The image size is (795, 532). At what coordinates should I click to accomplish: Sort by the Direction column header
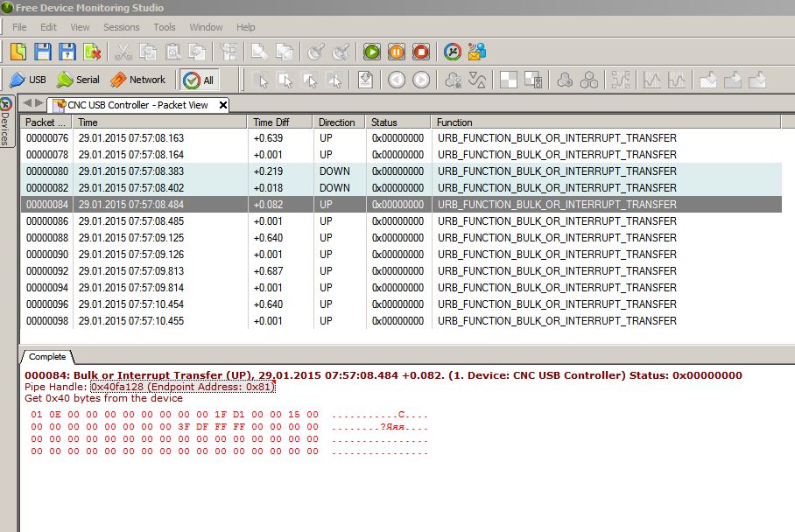click(x=339, y=122)
